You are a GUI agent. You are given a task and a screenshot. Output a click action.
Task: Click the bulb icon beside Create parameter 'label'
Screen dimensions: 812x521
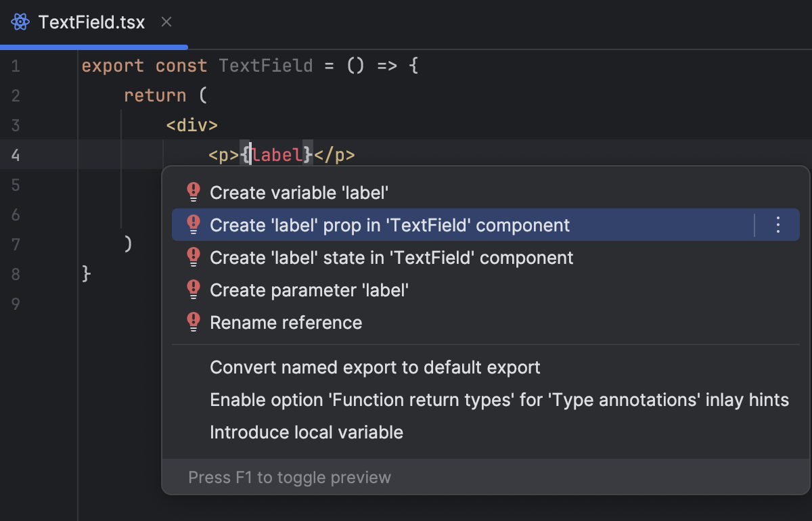[x=194, y=290]
